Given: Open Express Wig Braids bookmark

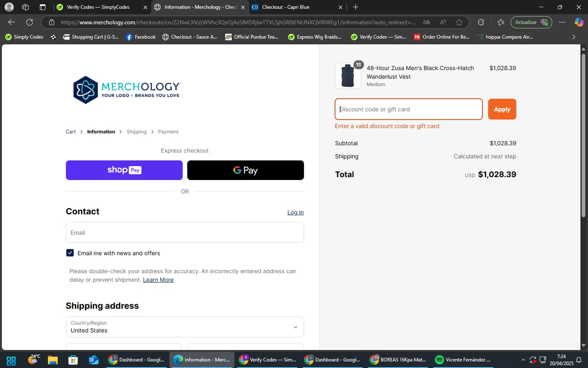Looking at the screenshot, I should tap(315, 37).
